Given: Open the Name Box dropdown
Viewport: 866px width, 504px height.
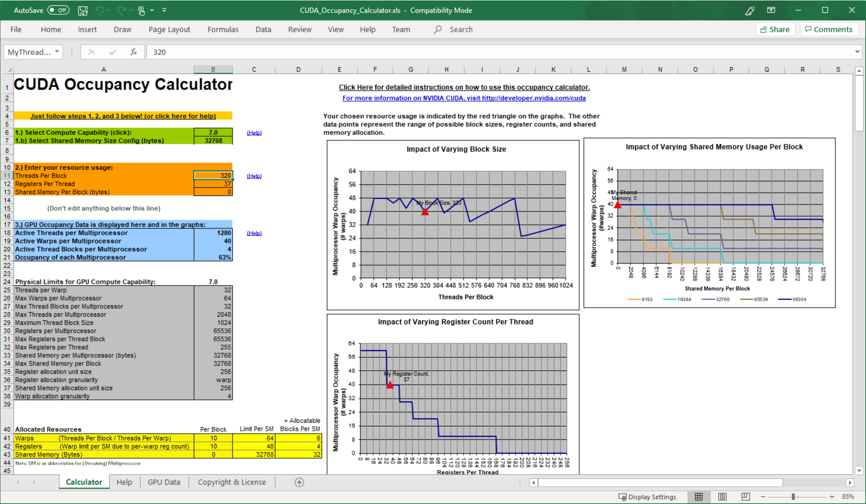Looking at the screenshot, I should (x=57, y=52).
